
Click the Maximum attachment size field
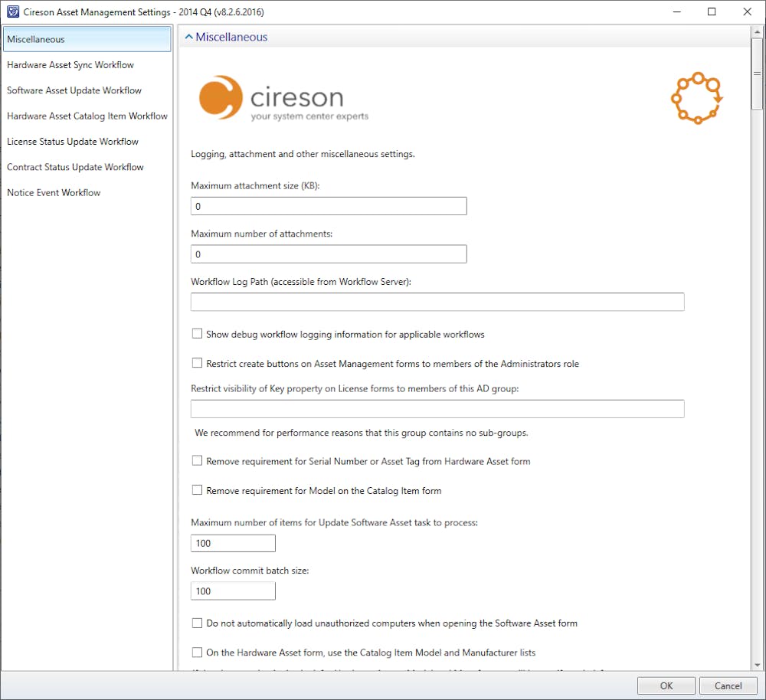pos(328,205)
